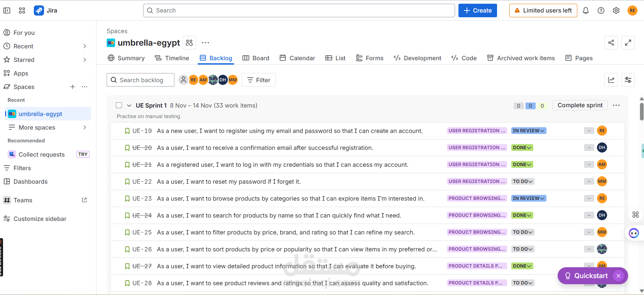Open the sprint insights chart icon
Image resolution: width=644 pixels, height=295 pixels.
coord(611,80)
